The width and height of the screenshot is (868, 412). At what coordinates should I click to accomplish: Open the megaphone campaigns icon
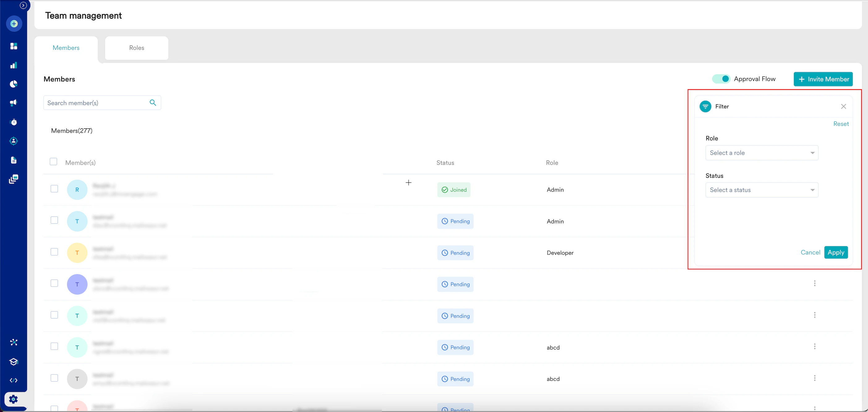click(x=14, y=103)
